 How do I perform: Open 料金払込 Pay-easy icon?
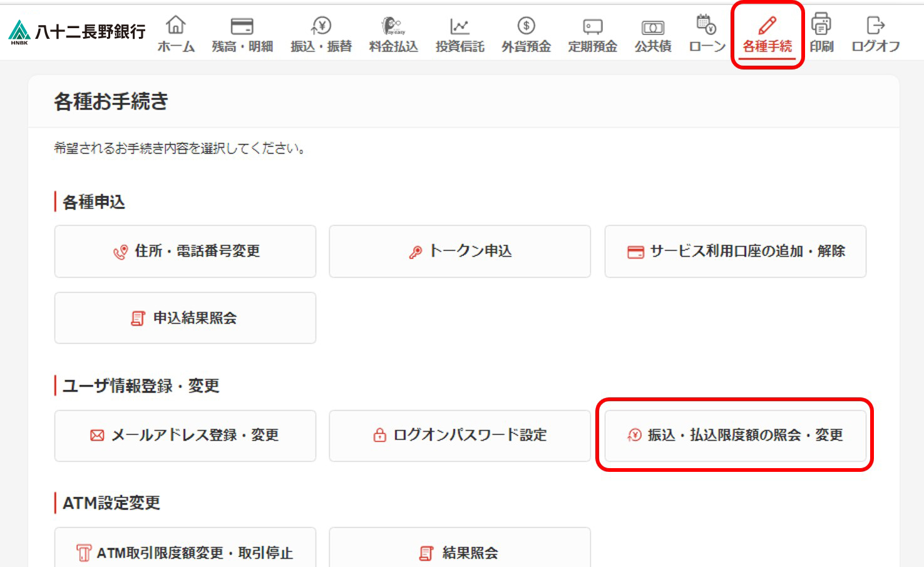[x=393, y=26]
